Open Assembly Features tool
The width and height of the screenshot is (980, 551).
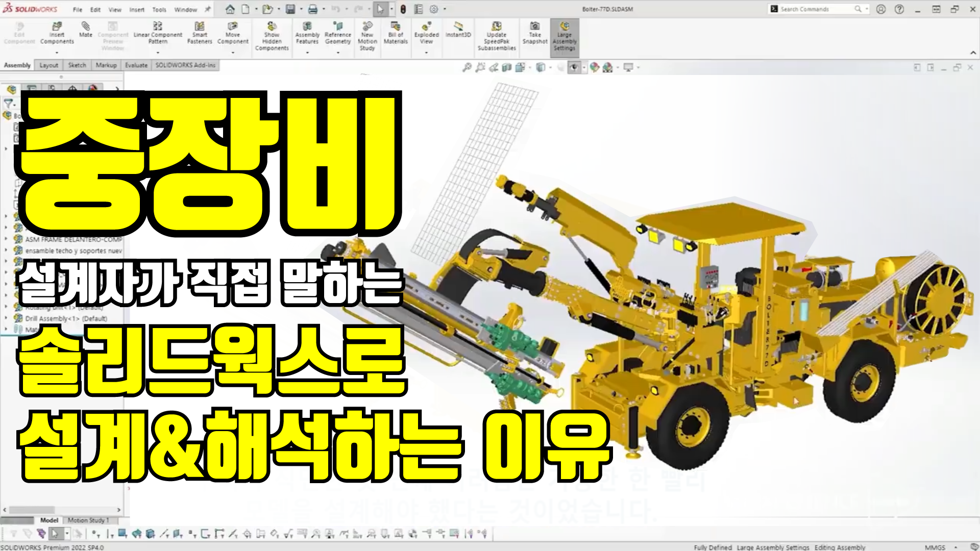(307, 33)
